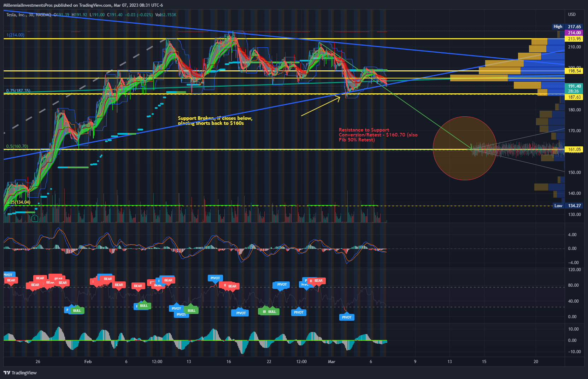This screenshot has width=588, height=379.
Task: Click the TradingView logo in the footer
Action: tap(20, 373)
